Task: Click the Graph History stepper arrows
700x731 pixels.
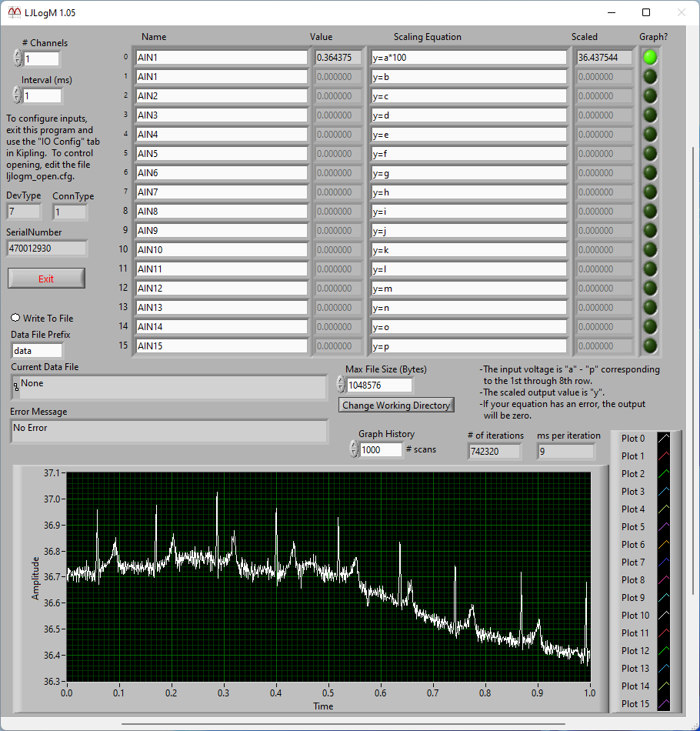Action: tap(354, 449)
